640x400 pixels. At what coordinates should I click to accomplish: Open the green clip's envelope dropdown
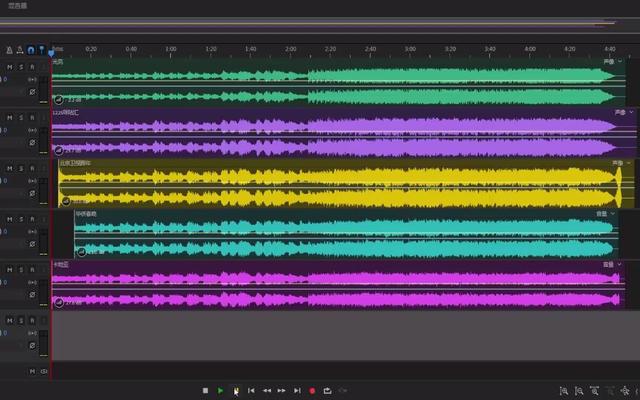[621, 61]
